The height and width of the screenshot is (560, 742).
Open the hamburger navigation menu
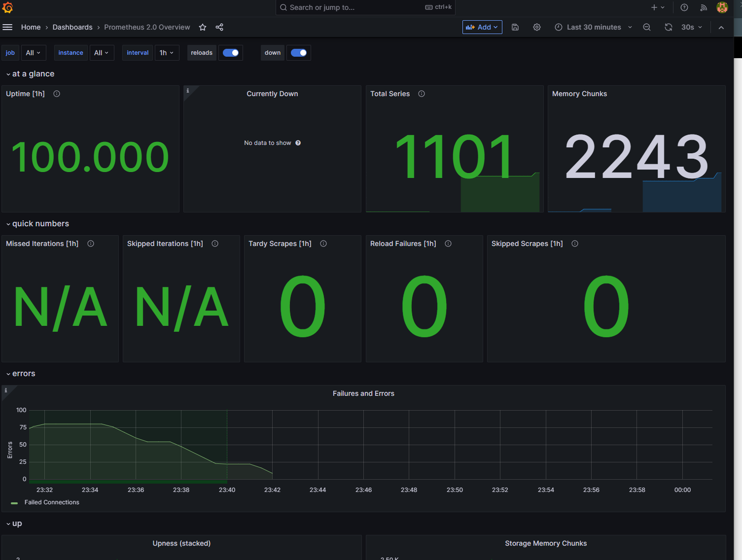(7, 27)
